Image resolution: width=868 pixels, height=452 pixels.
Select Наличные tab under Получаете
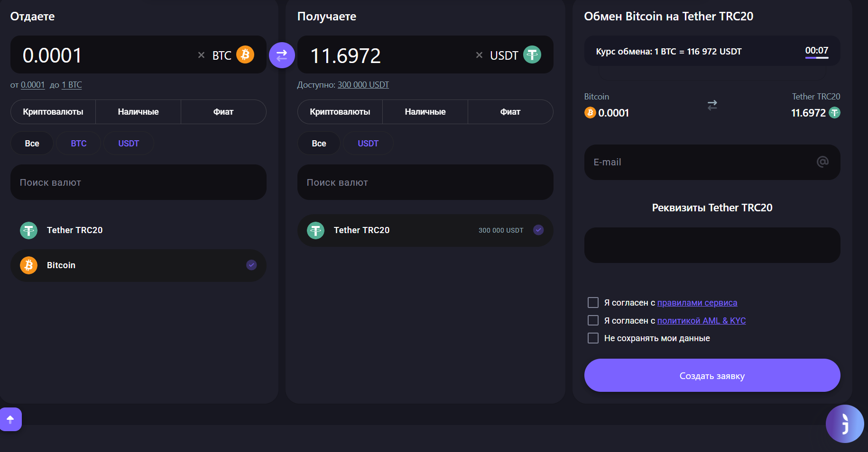tap(425, 112)
